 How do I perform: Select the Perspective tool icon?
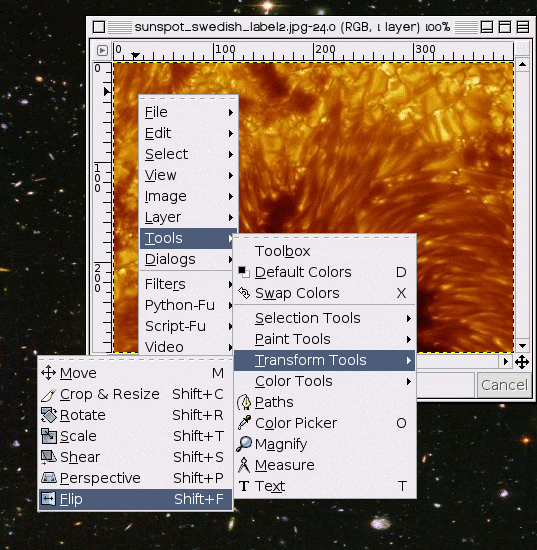(49, 478)
